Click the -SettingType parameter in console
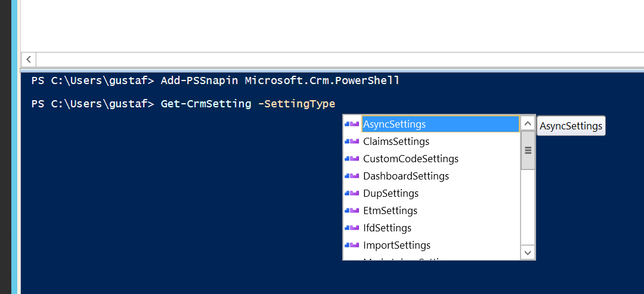 [x=296, y=104]
